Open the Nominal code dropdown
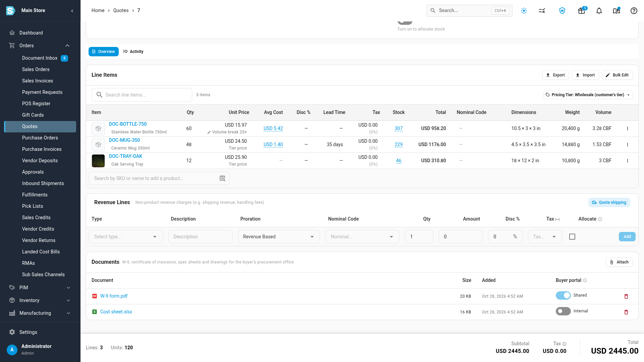 click(x=362, y=237)
